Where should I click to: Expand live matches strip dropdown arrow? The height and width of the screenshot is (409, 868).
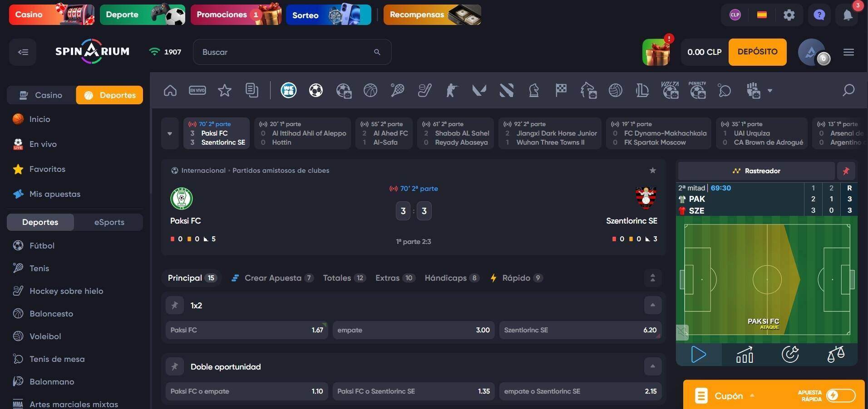point(170,133)
